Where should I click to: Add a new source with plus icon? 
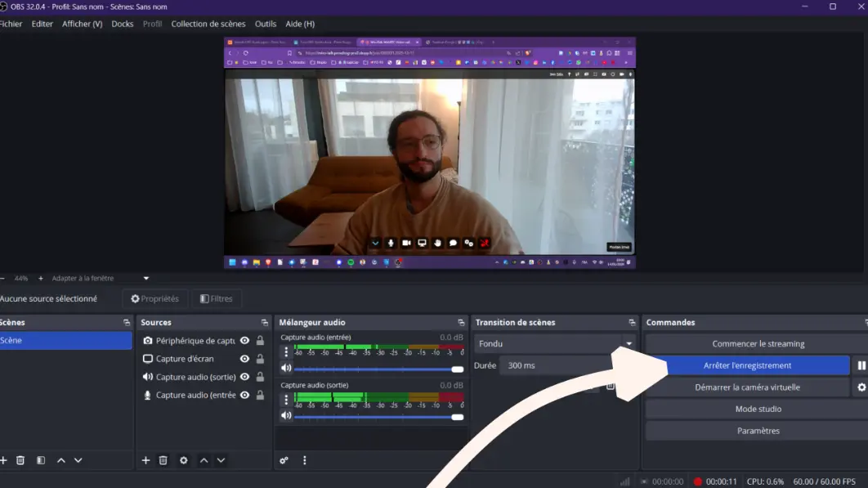[x=145, y=460]
